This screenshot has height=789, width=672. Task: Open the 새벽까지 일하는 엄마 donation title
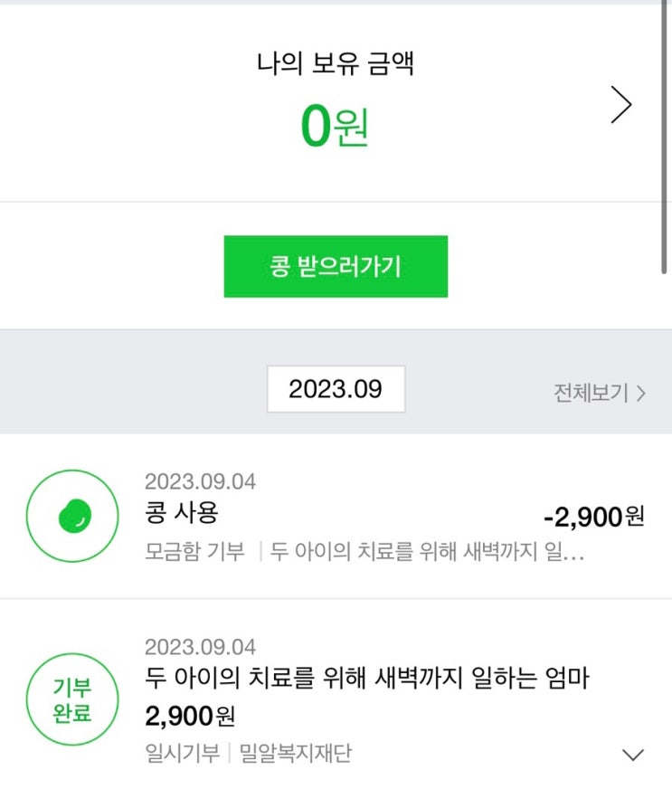[367, 678]
